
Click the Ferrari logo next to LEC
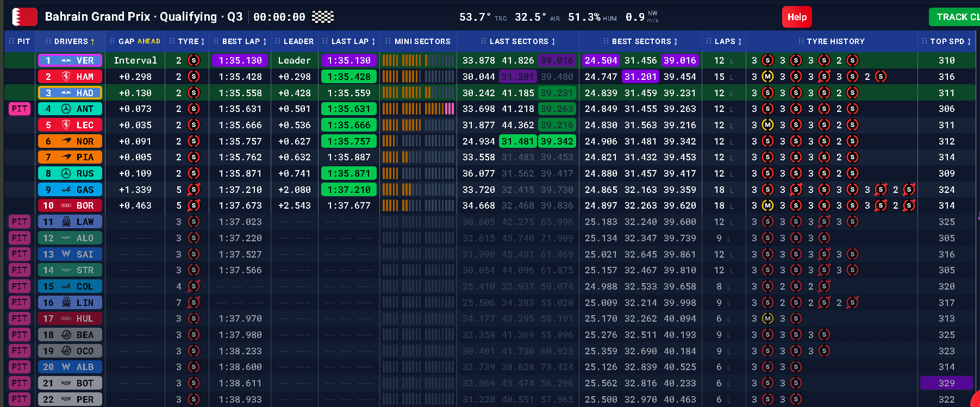tap(66, 125)
